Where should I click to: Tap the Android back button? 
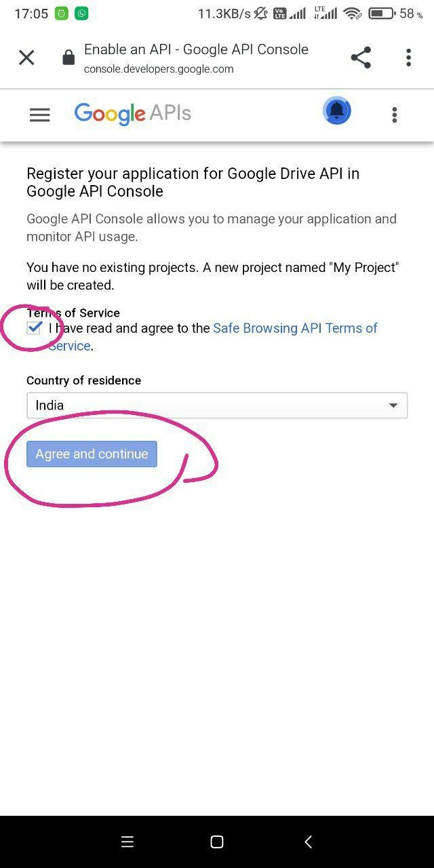tap(308, 842)
